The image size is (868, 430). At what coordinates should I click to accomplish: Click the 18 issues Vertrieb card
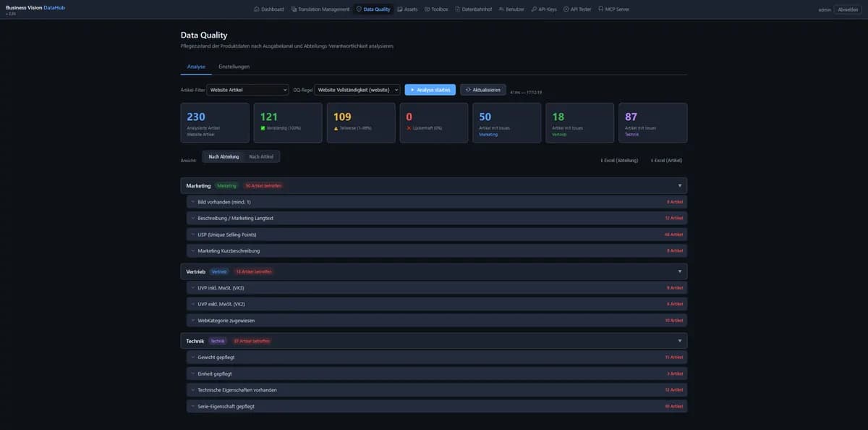(580, 122)
